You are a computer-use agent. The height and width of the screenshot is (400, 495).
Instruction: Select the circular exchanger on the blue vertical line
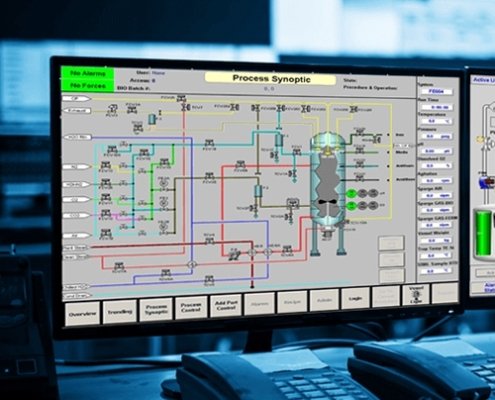coord(192,265)
